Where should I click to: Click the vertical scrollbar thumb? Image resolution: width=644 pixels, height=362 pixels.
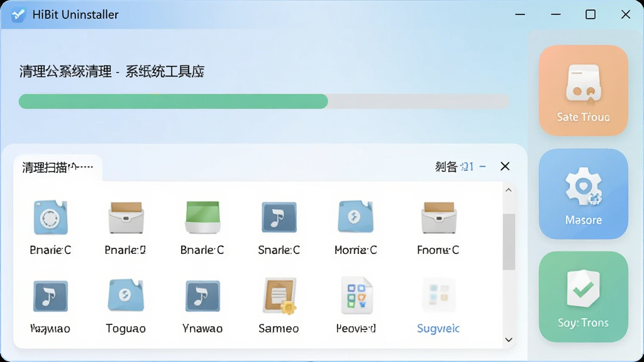tap(509, 241)
